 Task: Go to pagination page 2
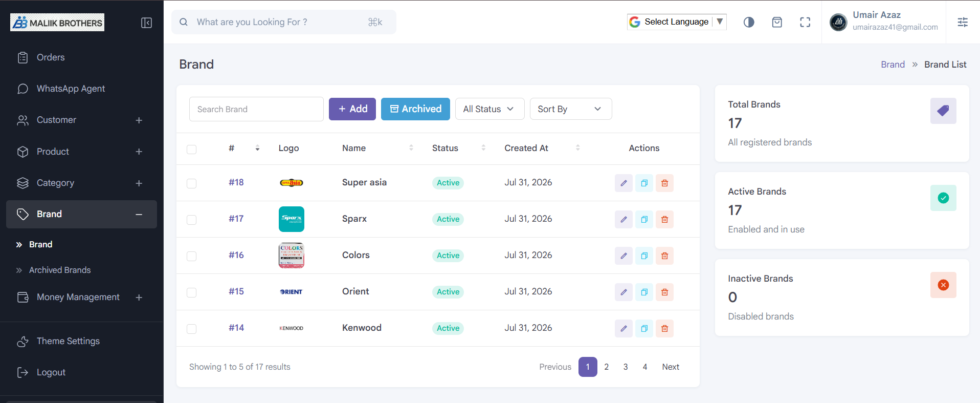[x=607, y=367]
